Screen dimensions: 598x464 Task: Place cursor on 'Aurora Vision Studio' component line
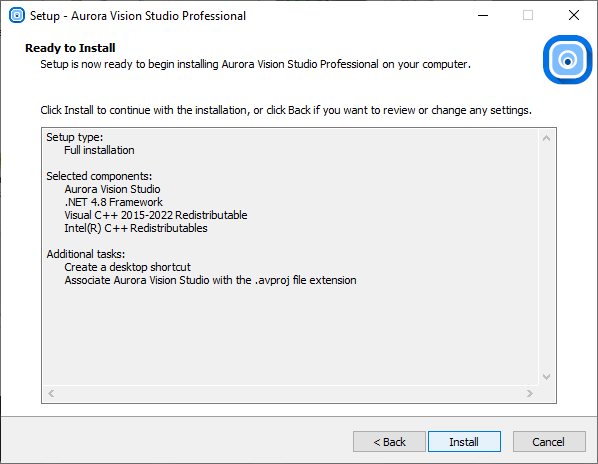point(112,189)
